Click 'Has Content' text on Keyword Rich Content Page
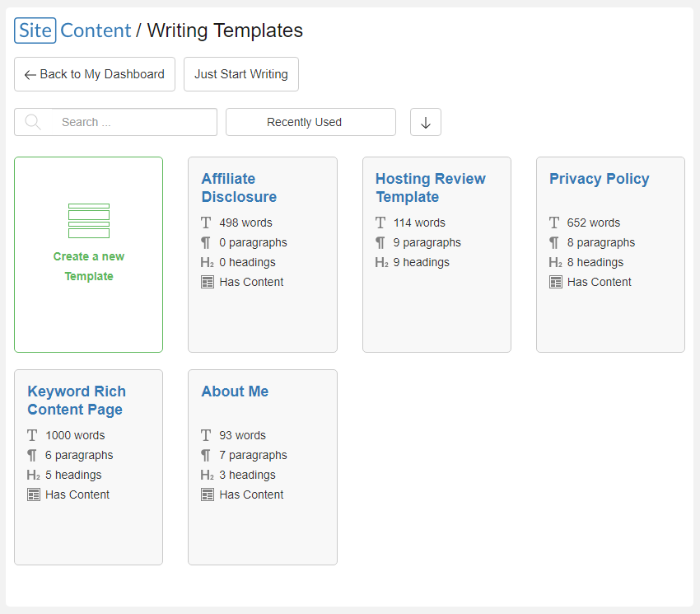 77,494
